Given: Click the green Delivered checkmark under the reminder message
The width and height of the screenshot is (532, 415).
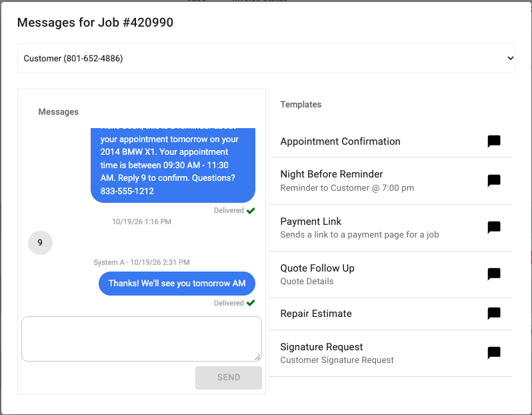Looking at the screenshot, I should click(x=251, y=211).
